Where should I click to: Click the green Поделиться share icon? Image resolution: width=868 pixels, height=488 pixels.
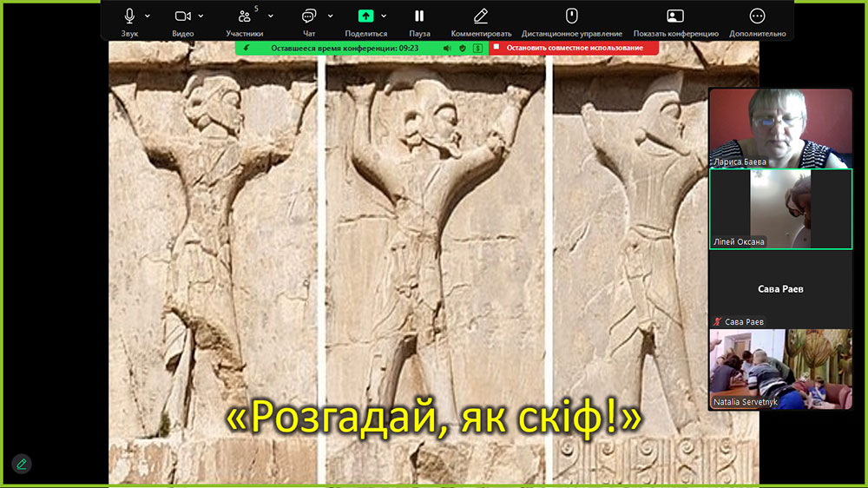click(366, 16)
